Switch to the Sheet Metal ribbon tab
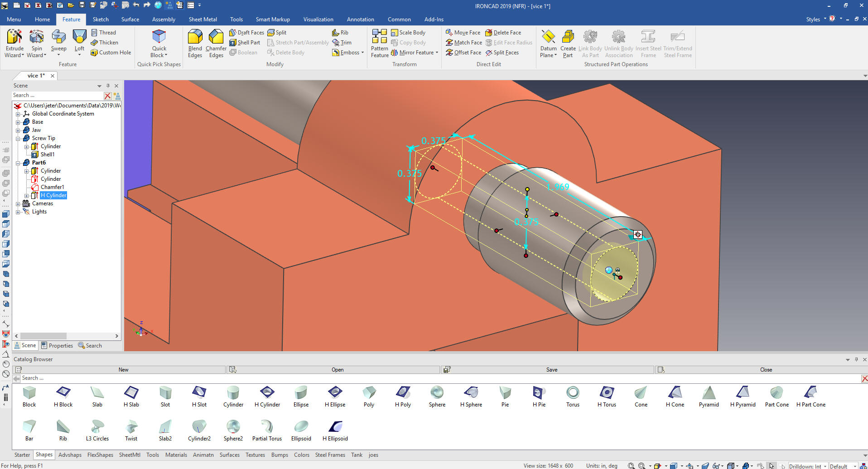Viewport: 868px width, 469px height. [x=203, y=19]
